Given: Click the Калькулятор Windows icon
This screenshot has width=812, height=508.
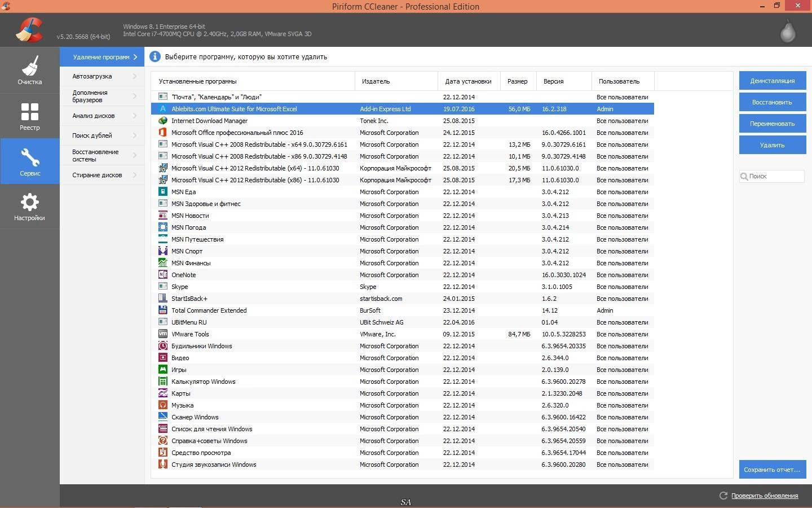Looking at the screenshot, I should click(x=162, y=382).
